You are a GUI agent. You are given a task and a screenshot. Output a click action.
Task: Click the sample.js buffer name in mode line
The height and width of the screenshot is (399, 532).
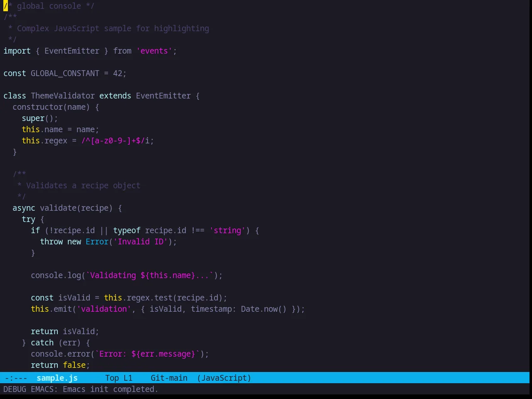pos(57,378)
